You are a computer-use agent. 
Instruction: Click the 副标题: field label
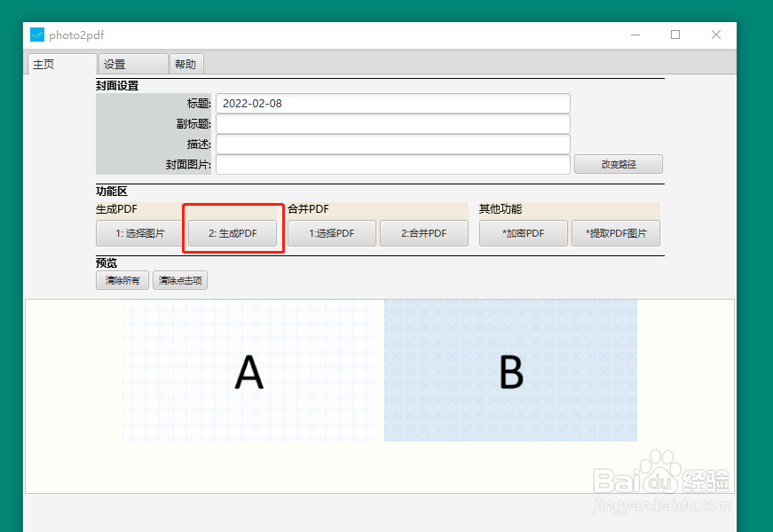(x=193, y=123)
